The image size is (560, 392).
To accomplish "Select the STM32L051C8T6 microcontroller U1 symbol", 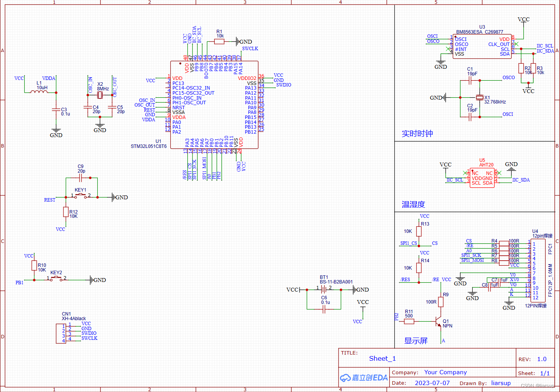I will 214,105.
